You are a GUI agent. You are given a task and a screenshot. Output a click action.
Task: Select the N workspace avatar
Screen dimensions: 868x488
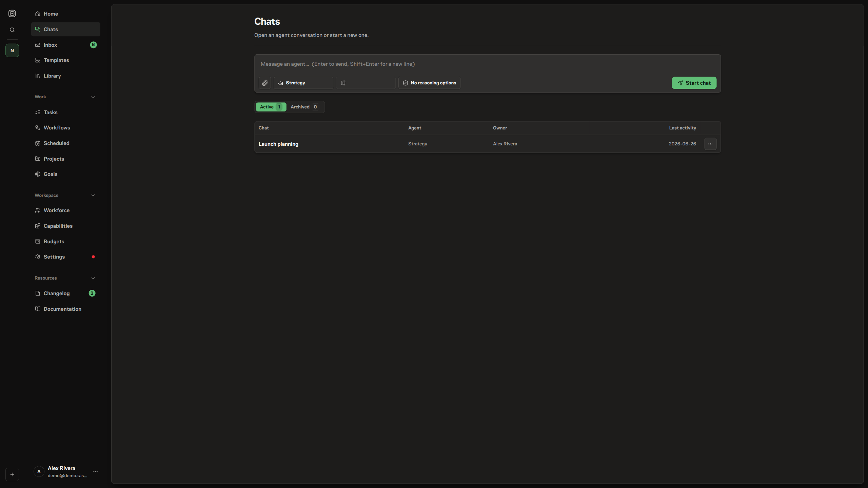[12, 50]
